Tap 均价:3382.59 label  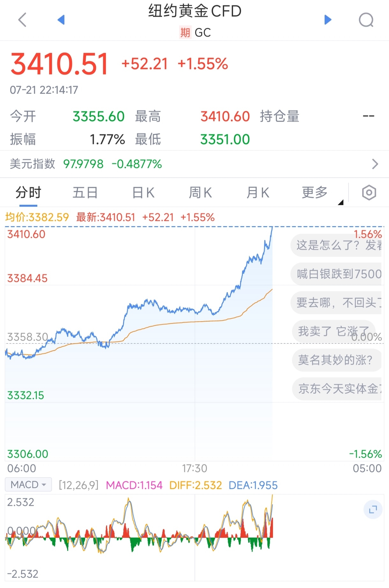pos(37,217)
